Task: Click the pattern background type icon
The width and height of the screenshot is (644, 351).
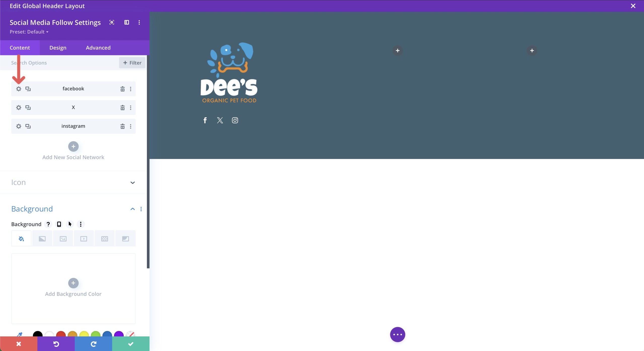Action: (x=104, y=239)
